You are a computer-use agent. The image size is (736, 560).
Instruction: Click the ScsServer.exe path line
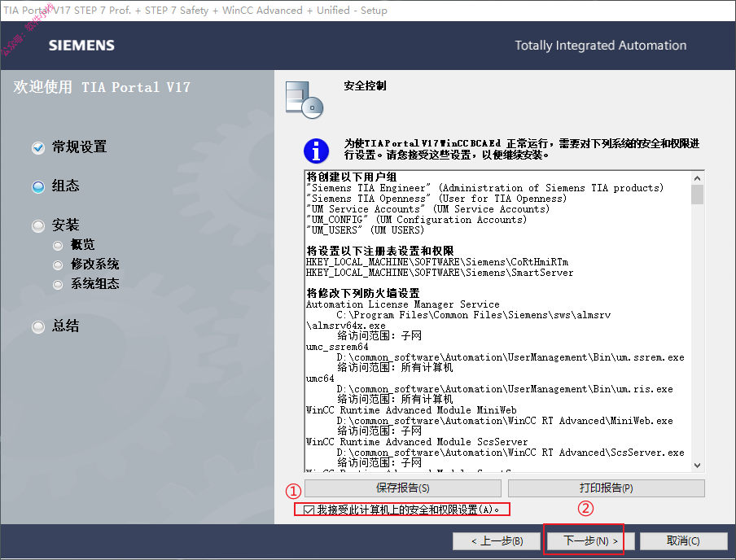[x=510, y=453]
